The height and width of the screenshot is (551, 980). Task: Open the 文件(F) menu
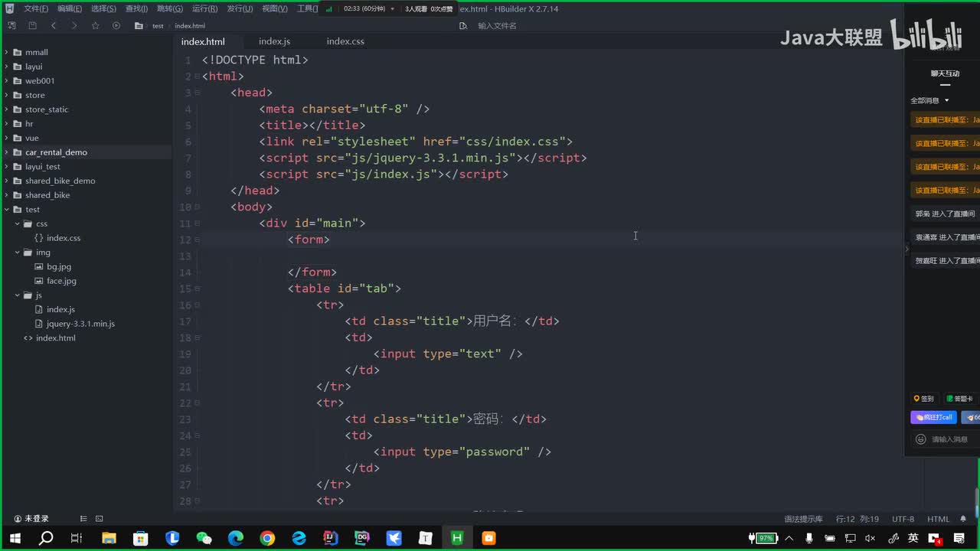tap(36, 8)
